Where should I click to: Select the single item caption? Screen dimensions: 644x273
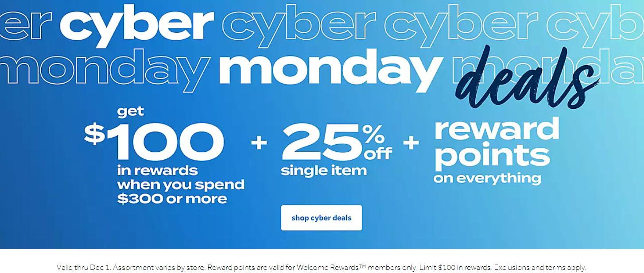click(324, 170)
